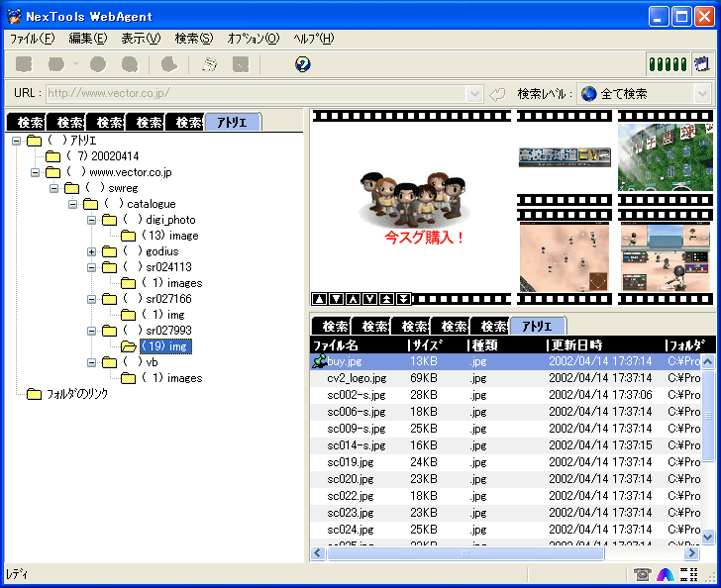721x588 pixels.
Task: Open the 検索レベル dropdown arrow
Action: click(x=701, y=94)
